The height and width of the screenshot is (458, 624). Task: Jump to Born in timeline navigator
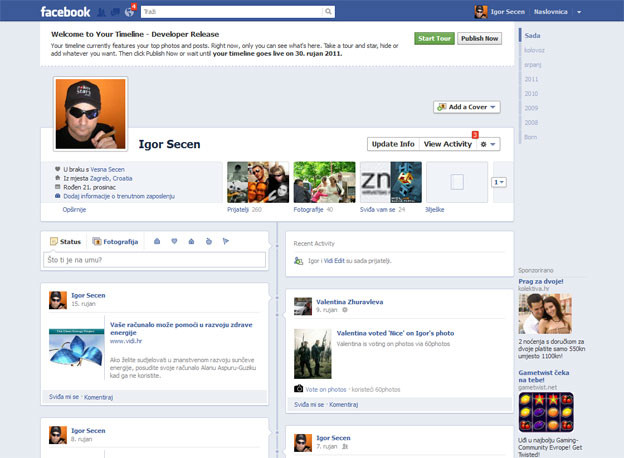pos(530,137)
